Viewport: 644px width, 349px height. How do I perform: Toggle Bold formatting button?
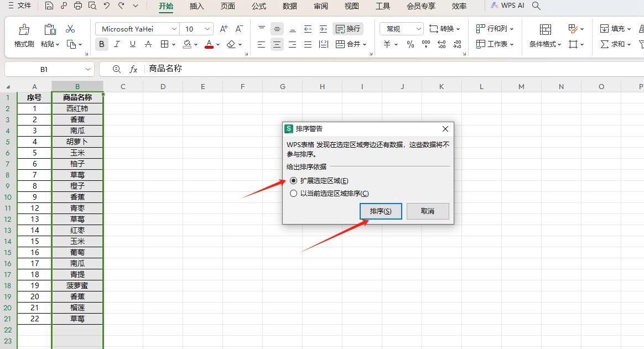(101, 44)
